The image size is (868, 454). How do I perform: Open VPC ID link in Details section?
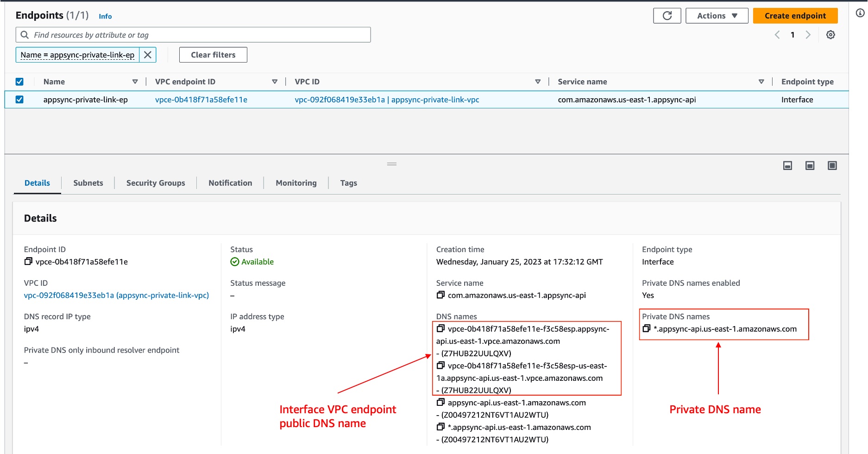116,295
